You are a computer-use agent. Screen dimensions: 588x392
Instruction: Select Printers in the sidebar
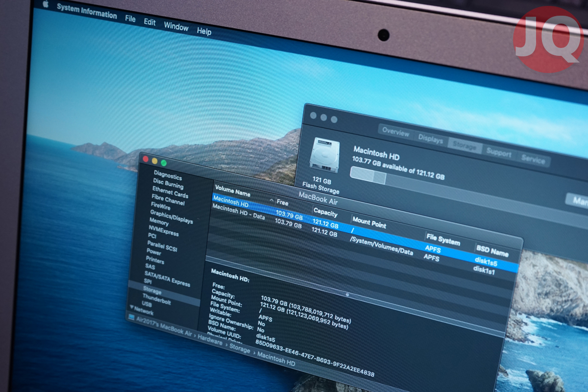click(x=155, y=260)
